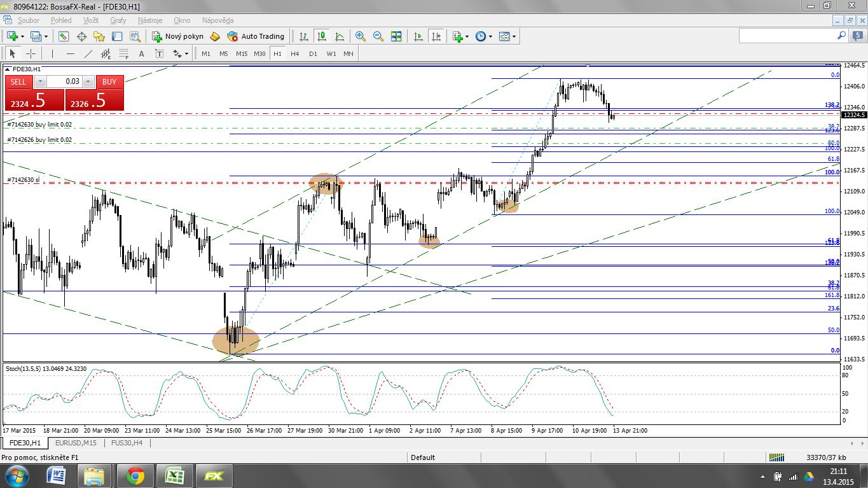
Task: Open the Indicators list icon
Action: click(x=457, y=36)
